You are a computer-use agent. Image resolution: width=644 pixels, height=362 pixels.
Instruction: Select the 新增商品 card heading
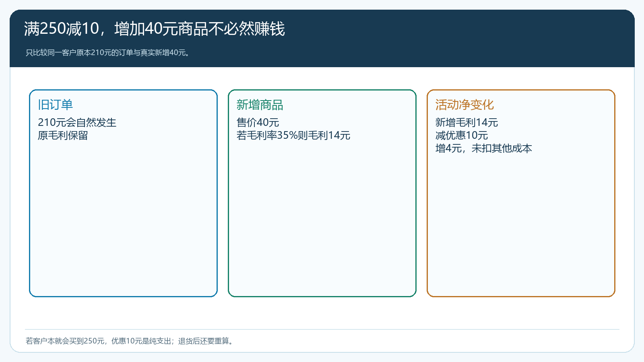260,105
